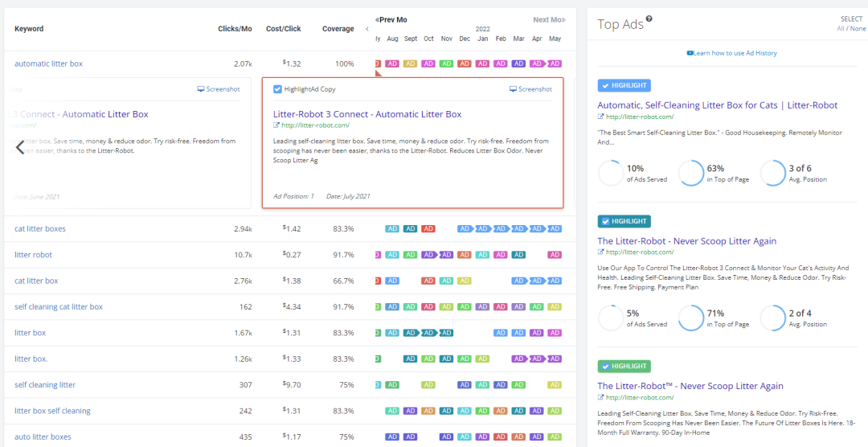Uncheck the Highlight Ad Copy checkbox
The image size is (868, 447).
click(277, 89)
